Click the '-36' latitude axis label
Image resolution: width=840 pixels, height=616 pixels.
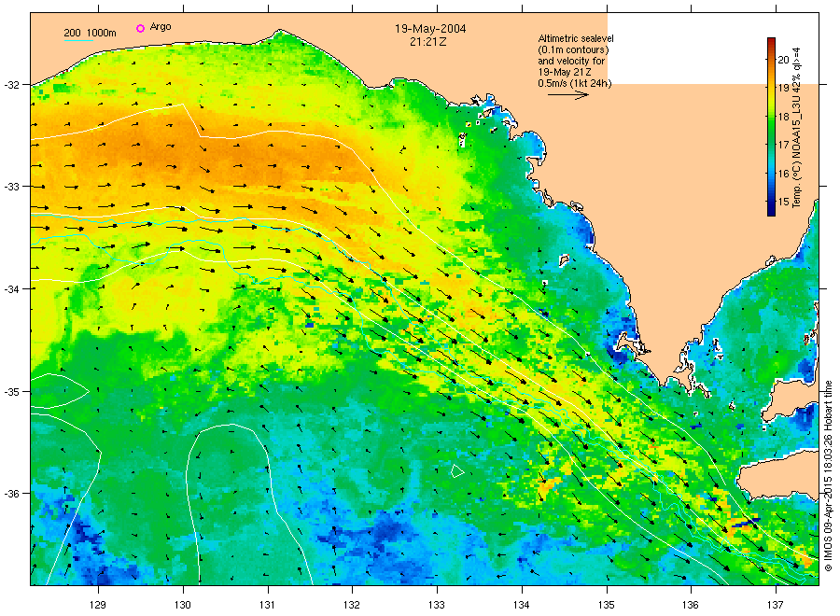click(x=11, y=493)
